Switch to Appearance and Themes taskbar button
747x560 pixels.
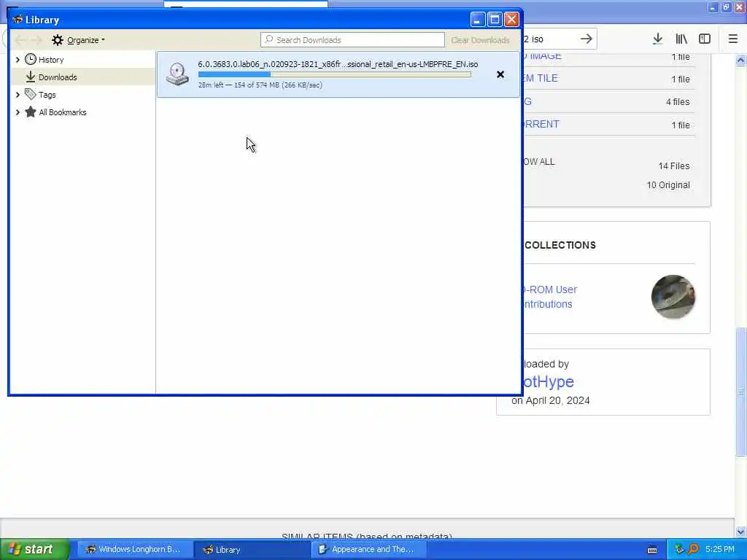click(x=368, y=550)
